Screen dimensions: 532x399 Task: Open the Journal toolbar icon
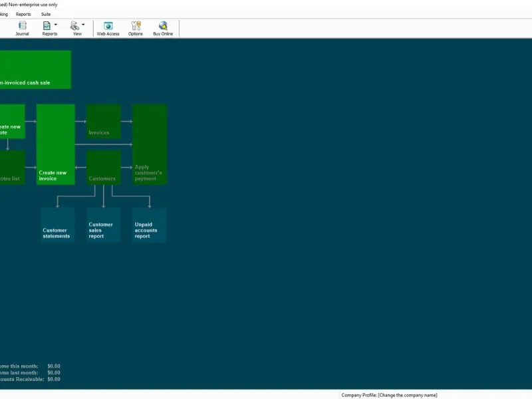(x=22, y=28)
